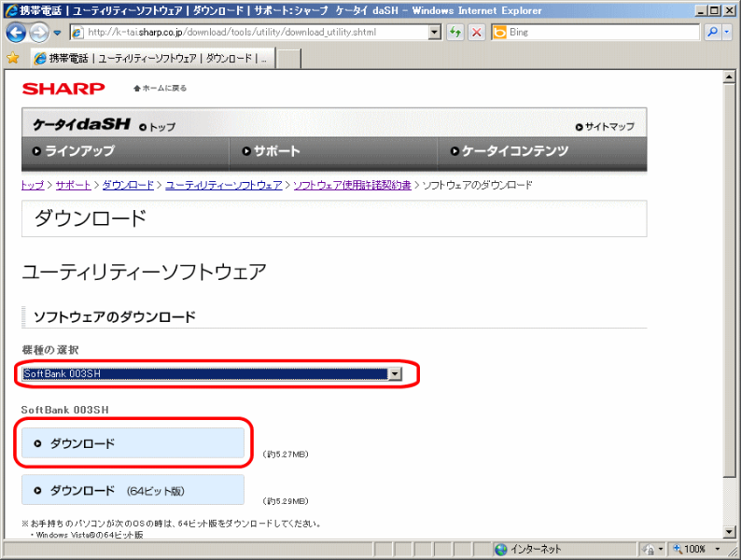Click the トップ breadcrumb link

[x=33, y=185]
